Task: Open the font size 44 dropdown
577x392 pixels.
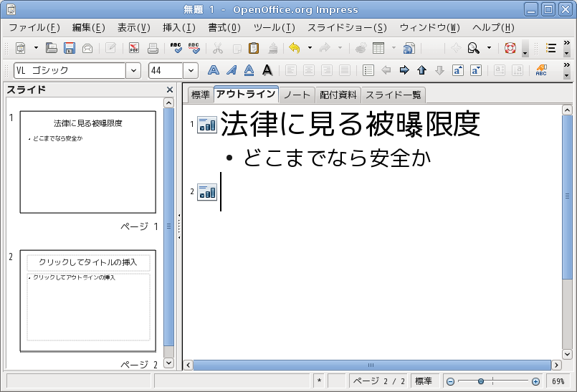Action: (x=191, y=70)
